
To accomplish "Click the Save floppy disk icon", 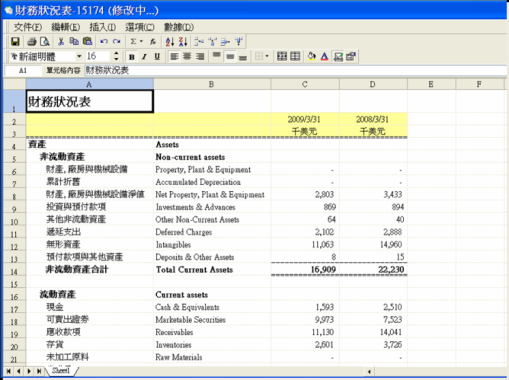I will [x=15, y=42].
